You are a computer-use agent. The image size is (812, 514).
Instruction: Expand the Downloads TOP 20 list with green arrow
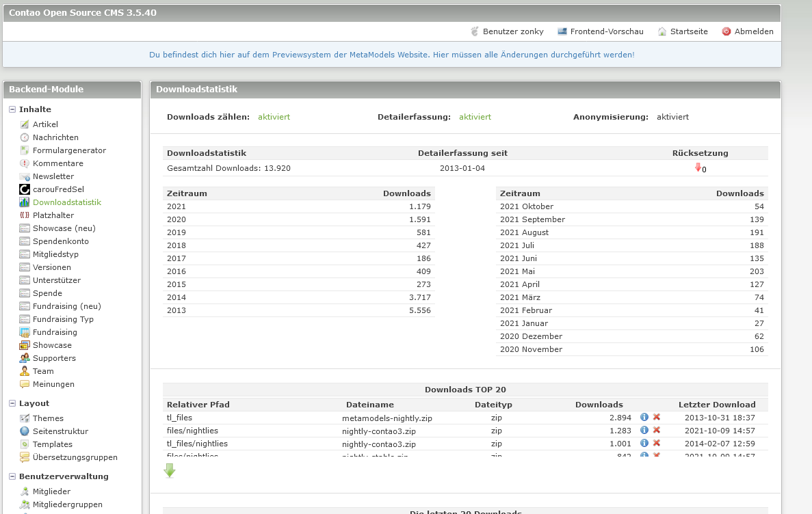tap(170, 471)
